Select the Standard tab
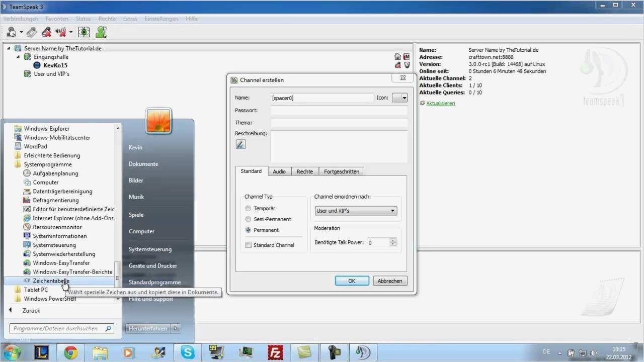644x362 pixels. click(x=251, y=171)
